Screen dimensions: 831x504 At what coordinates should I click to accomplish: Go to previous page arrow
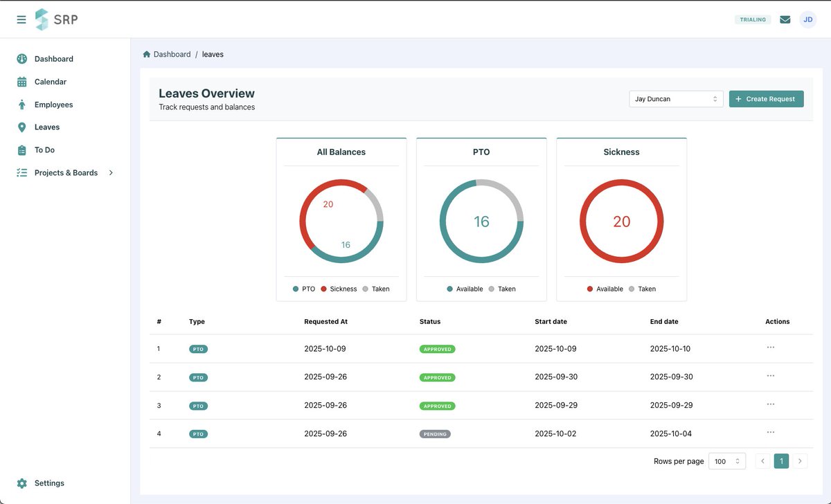(762, 461)
